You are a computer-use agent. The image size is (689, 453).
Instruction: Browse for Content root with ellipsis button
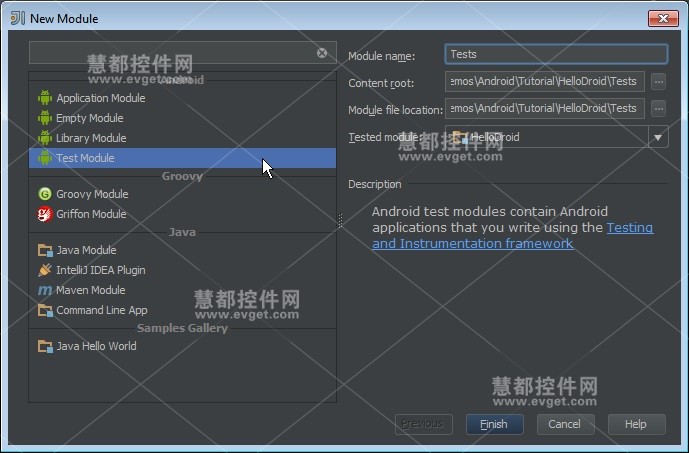(x=658, y=82)
